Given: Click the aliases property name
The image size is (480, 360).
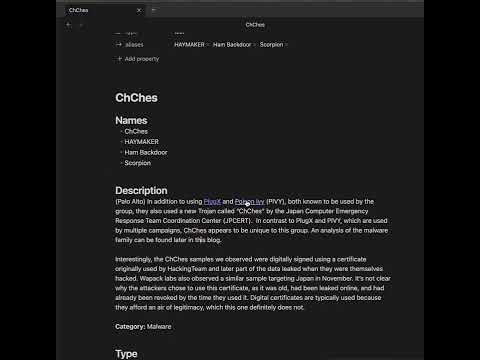Looking at the screenshot, I should (x=134, y=44).
